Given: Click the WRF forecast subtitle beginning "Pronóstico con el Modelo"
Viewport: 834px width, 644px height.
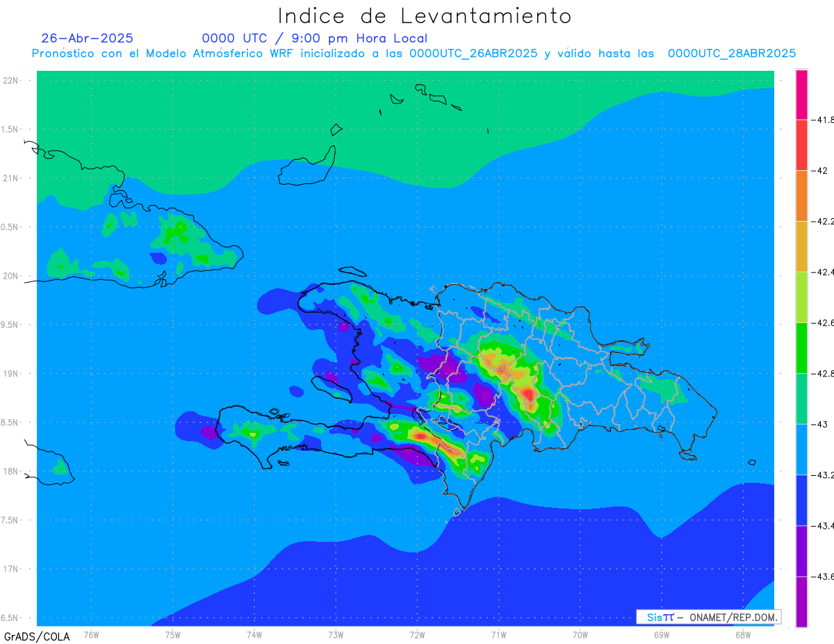Looking at the screenshot, I should [x=414, y=53].
